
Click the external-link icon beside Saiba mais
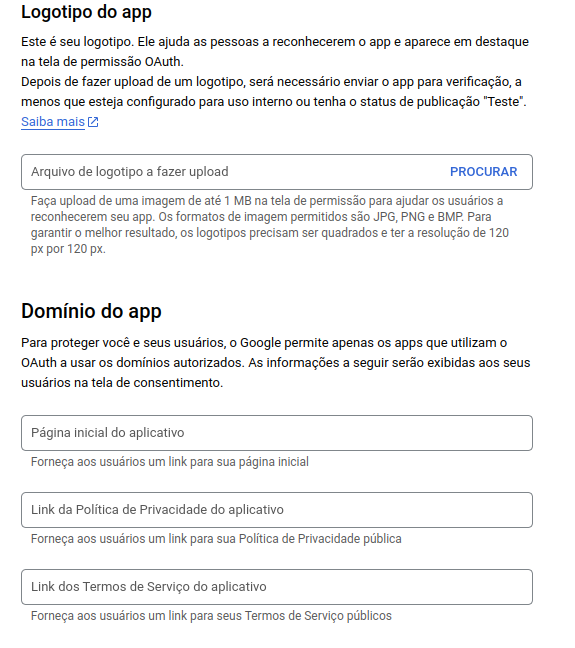coord(93,122)
